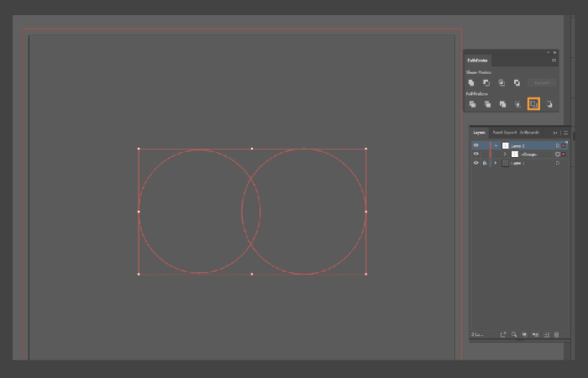
Task: Toggle lock column for Layer 2
Action: coord(485,145)
